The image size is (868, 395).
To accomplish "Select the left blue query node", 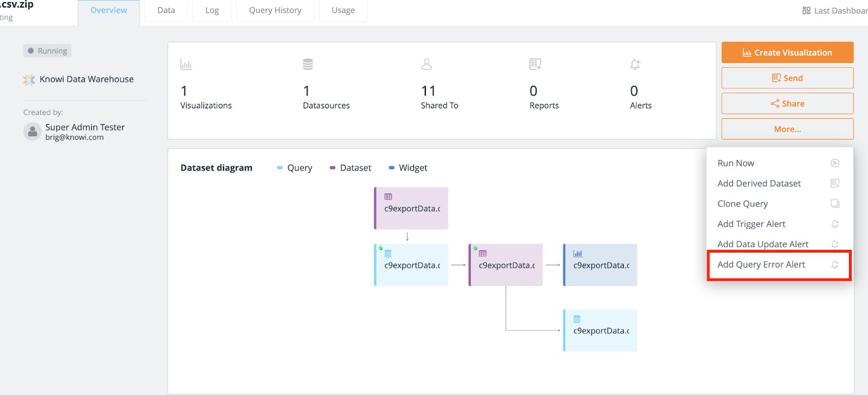I will coord(411,265).
